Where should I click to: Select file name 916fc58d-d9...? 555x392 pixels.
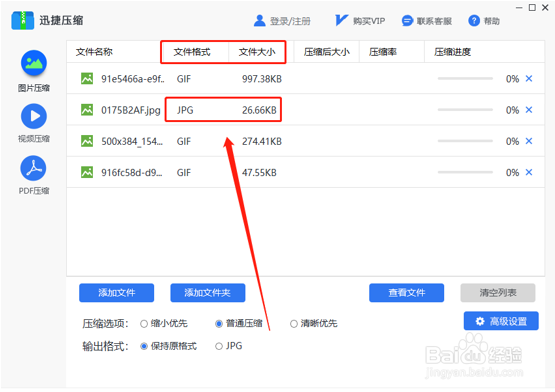pyautogui.click(x=132, y=172)
